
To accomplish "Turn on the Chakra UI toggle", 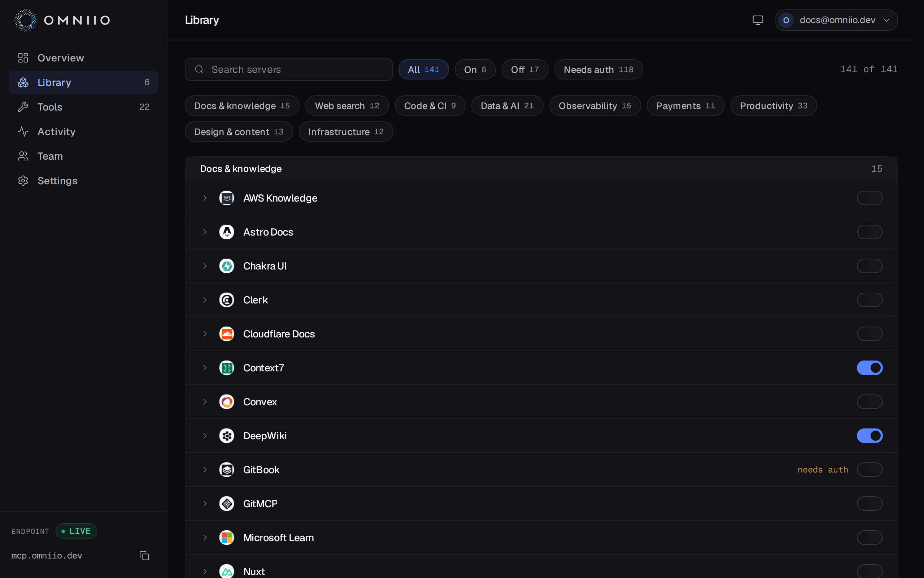I will click(869, 266).
